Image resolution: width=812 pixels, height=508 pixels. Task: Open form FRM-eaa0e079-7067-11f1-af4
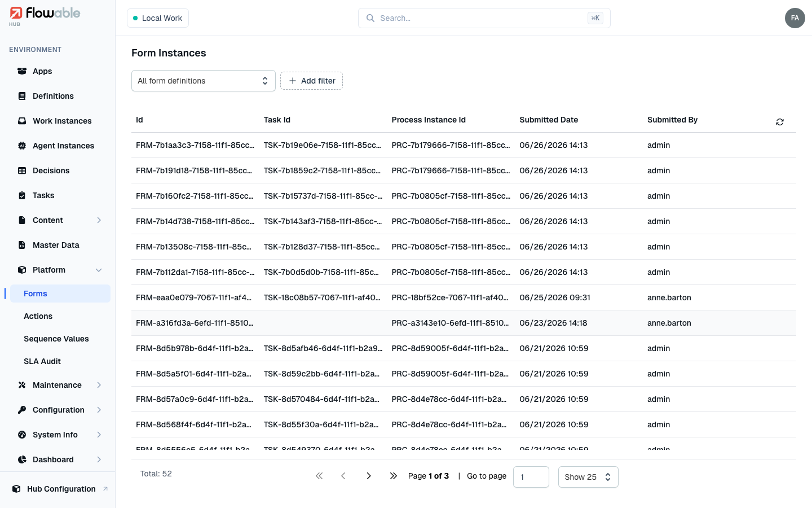[x=193, y=297]
